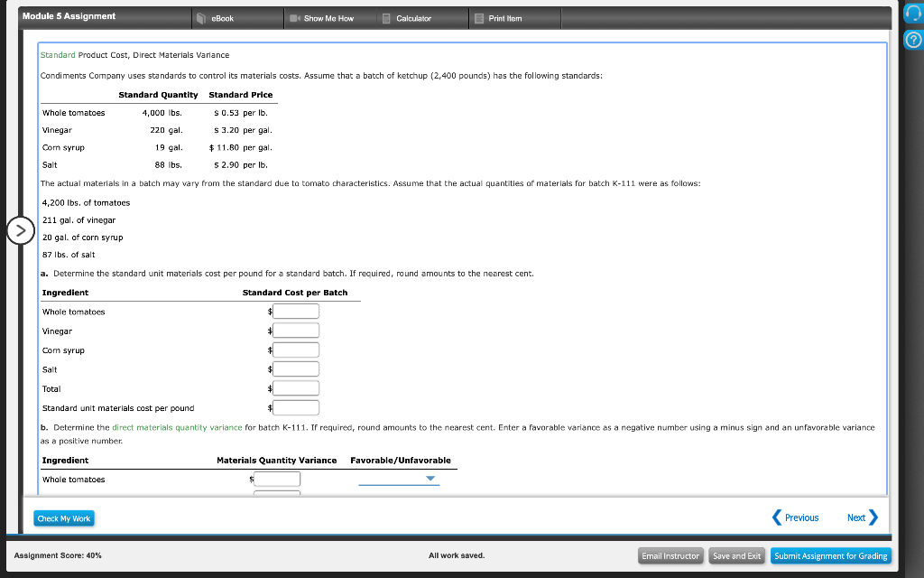Click Save and Exit button

(736, 555)
